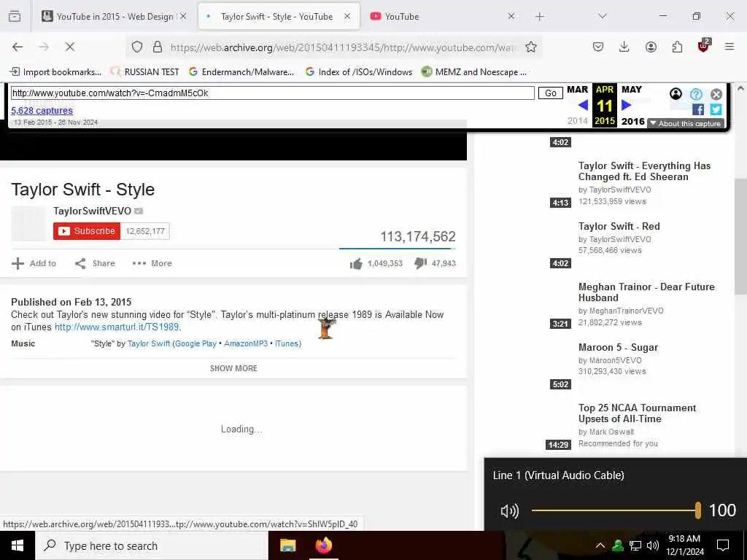This screenshot has width=747, height=560.
Task: Click the Wayback Machine URL field
Action: [x=273, y=93]
